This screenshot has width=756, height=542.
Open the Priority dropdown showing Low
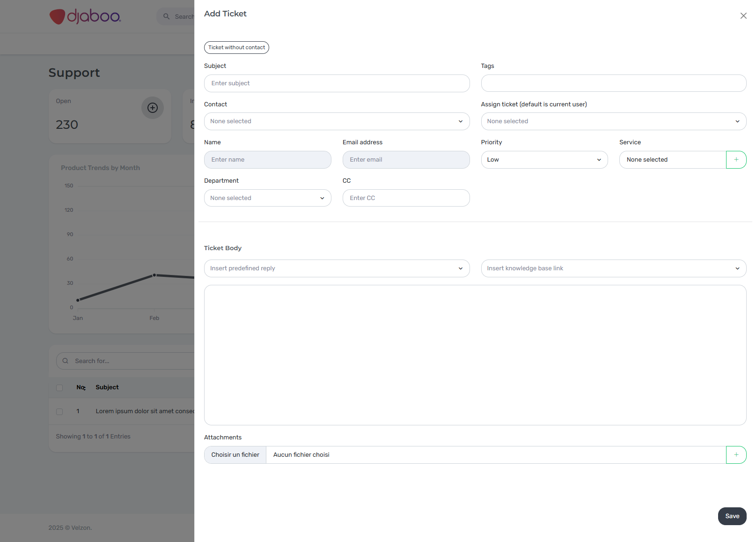point(544,160)
